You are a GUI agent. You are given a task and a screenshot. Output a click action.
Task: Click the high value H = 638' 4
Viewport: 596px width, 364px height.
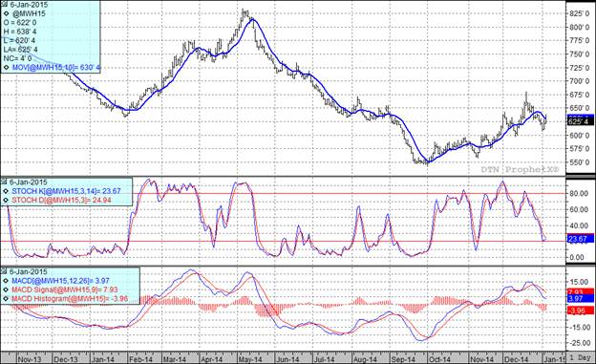tap(20, 32)
